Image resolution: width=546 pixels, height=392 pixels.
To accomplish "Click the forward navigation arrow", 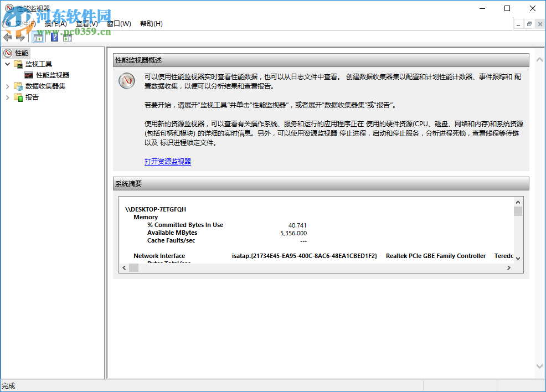I will [x=20, y=37].
